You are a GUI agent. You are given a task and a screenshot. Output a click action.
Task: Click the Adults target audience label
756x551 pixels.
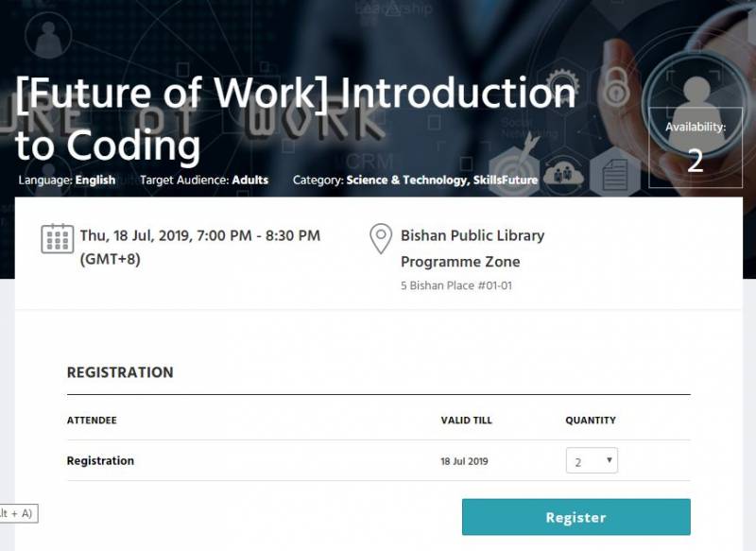[x=250, y=180]
